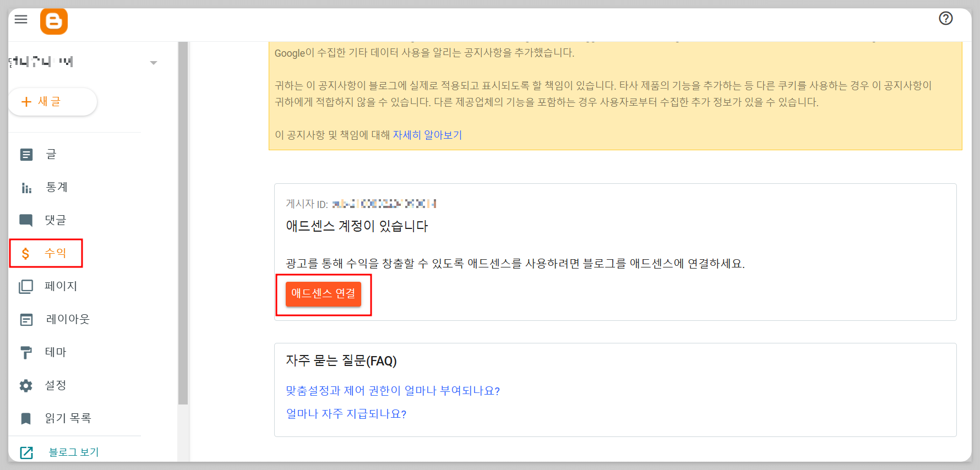Click the 애드센스 계정이 있습니다 heading
The width and height of the screenshot is (980, 470).
357,226
